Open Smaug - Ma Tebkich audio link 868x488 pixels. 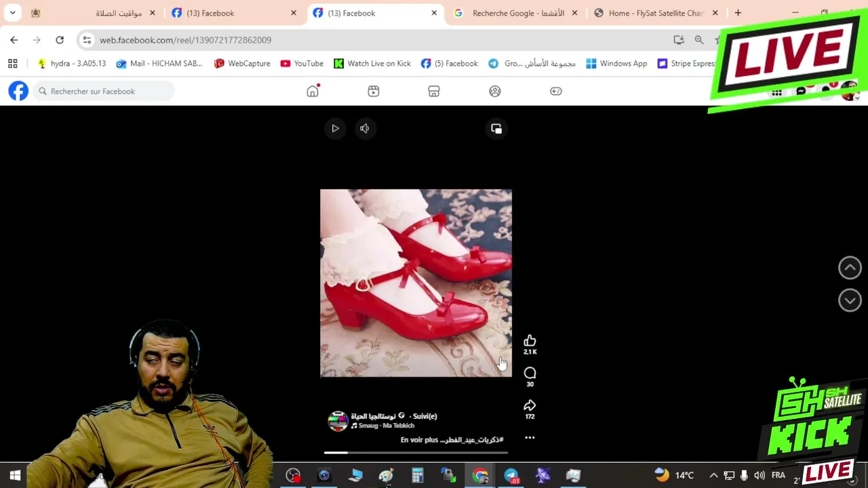click(x=386, y=426)
